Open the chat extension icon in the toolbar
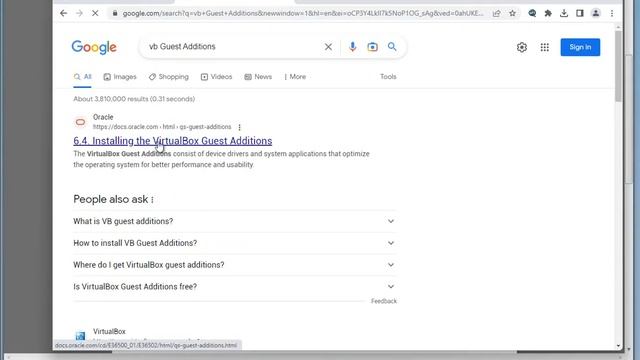Viewport: 640px width, 360px height. [532, 13]
